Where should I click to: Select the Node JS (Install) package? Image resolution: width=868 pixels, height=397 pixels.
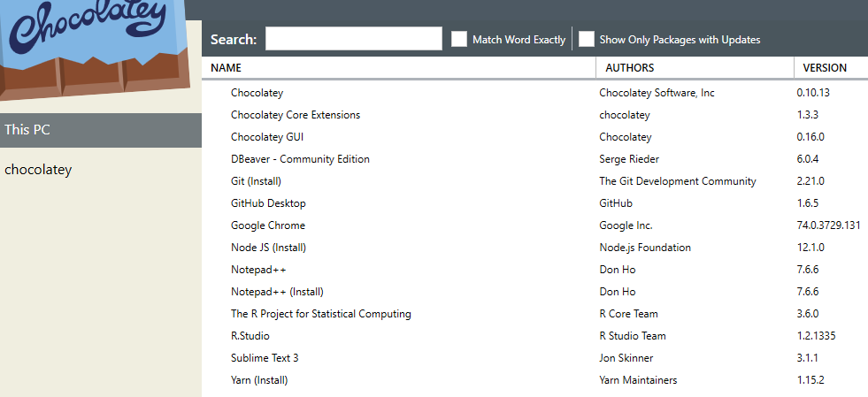534,248
